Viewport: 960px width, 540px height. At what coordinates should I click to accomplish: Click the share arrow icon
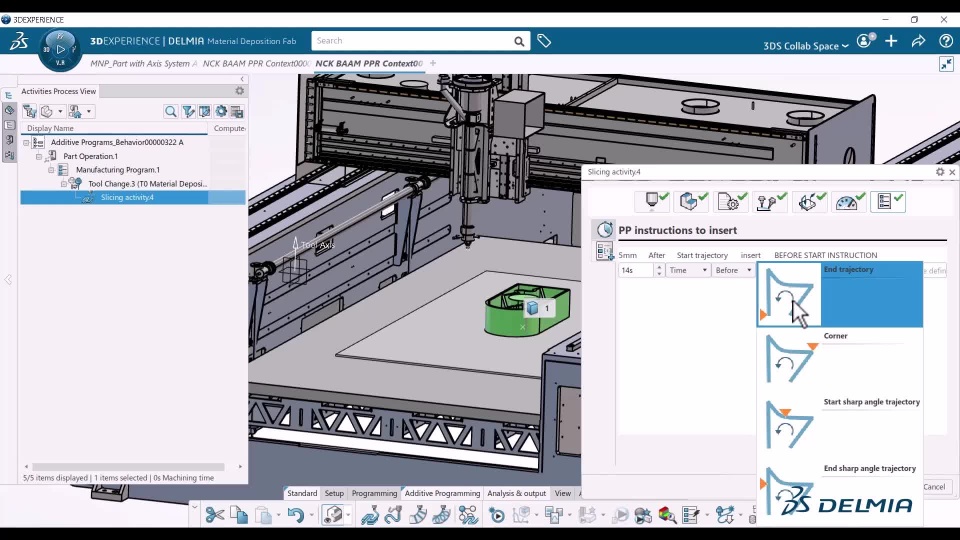point(918,41)
